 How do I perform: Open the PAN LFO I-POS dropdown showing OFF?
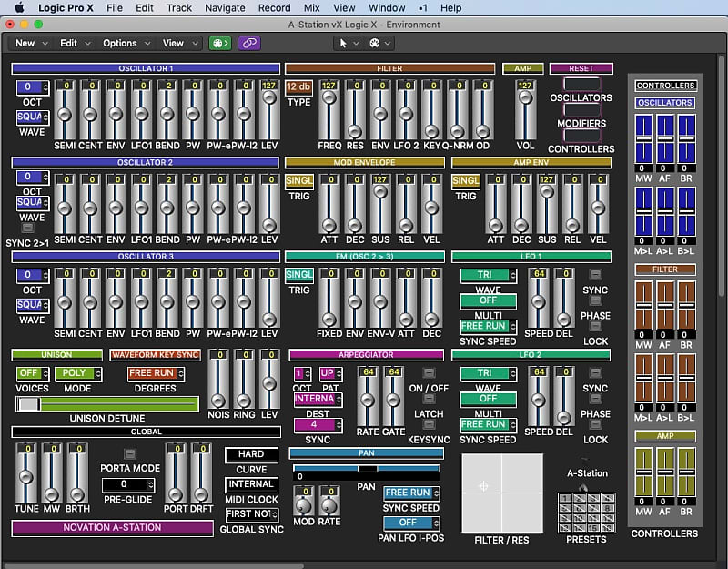tap(409, 523)
